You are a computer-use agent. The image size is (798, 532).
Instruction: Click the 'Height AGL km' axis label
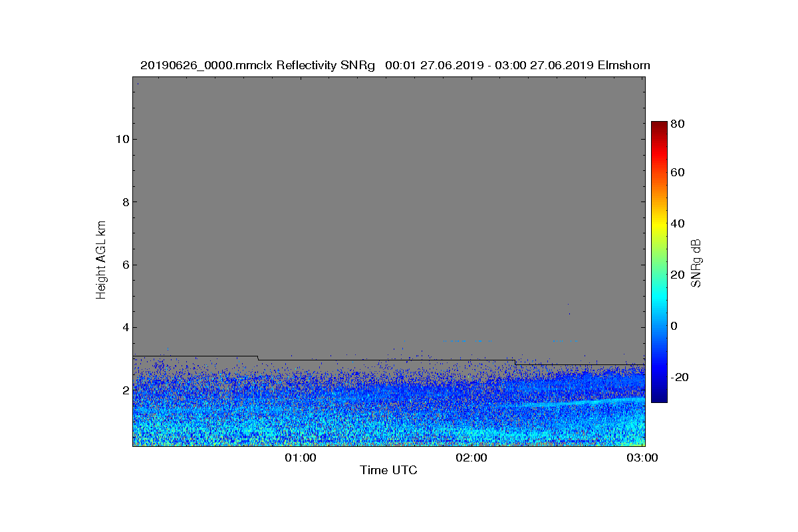101,260
